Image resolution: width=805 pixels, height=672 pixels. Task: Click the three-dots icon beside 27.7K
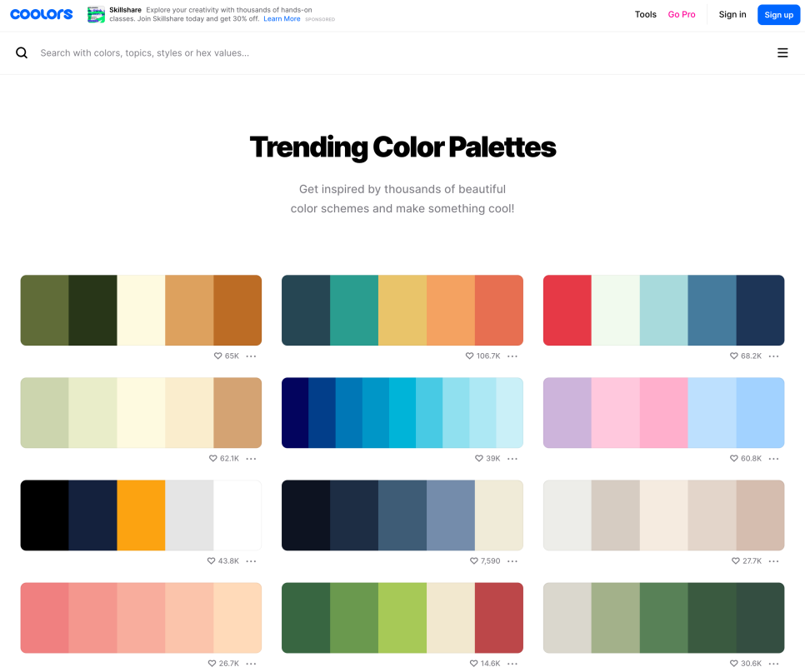click(773, 561)
